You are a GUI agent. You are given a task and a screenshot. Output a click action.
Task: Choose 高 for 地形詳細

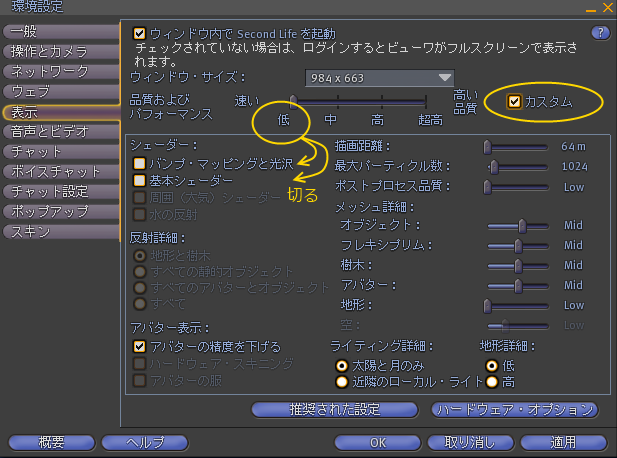pos(491,382)
